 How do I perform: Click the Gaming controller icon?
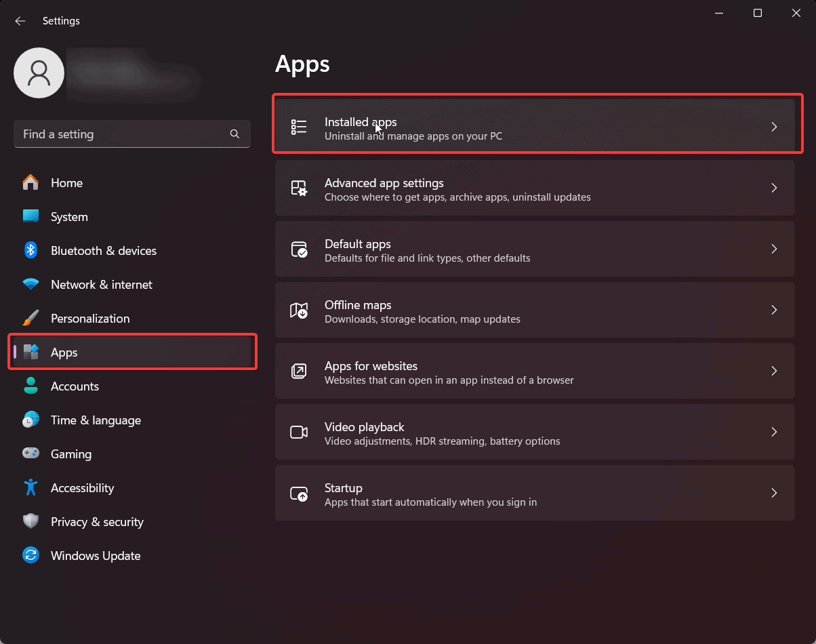pyautogui.click(x=30, y=454)
